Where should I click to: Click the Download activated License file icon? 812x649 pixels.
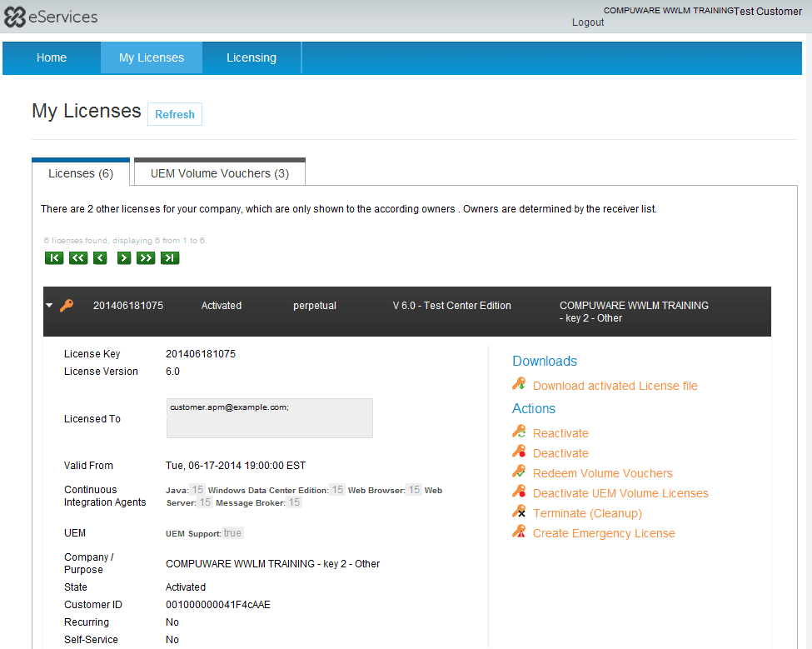coord(519,384)
